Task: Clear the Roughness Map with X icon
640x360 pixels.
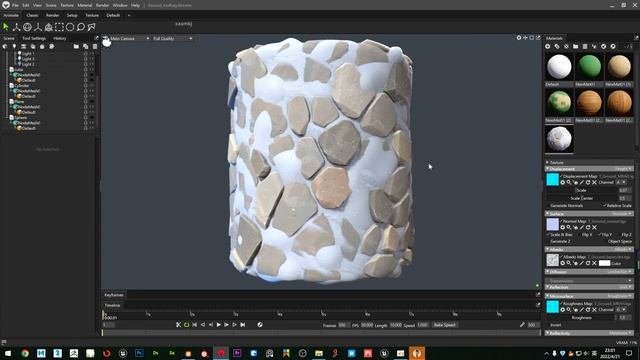Action: [594, 310]
